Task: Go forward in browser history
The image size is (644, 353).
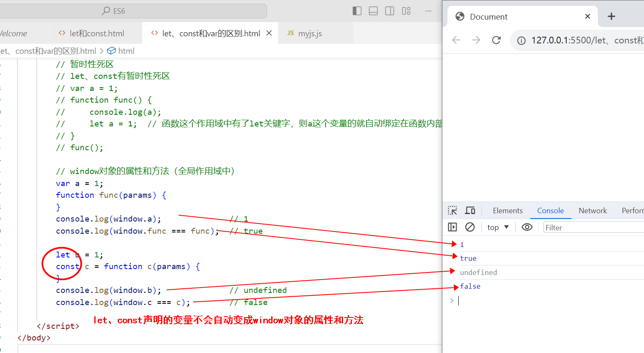Action: [476, 40]
